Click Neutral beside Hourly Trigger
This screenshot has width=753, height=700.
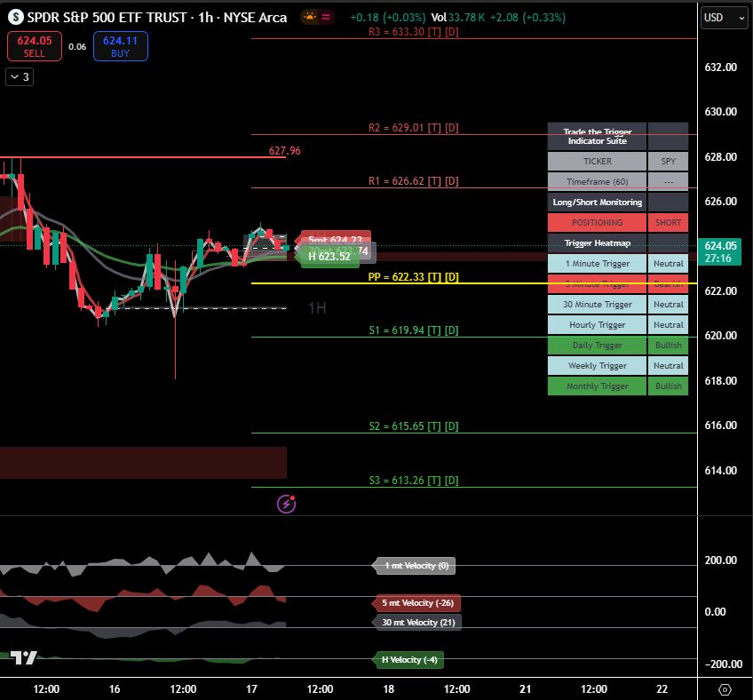[x=668, y=325]
